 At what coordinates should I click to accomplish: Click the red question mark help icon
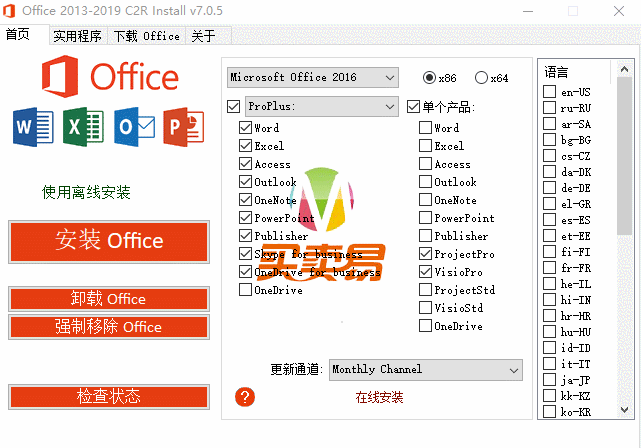pyautogui.click(x=245, y=396)
